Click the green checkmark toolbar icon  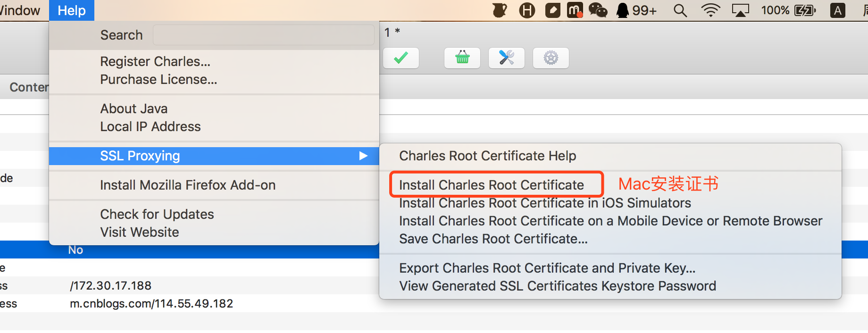point(401,58)
